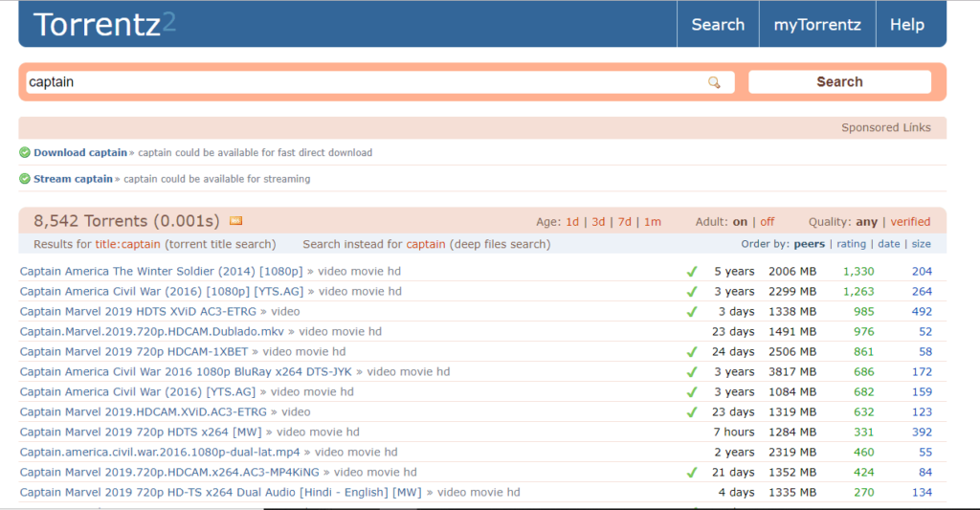980x510 pixels.
Task: Open Captain.Marvel.2019.720p.HDCAM.Dublado.mkv torrent
Action: pyautogui.click(x=152, y=331)
